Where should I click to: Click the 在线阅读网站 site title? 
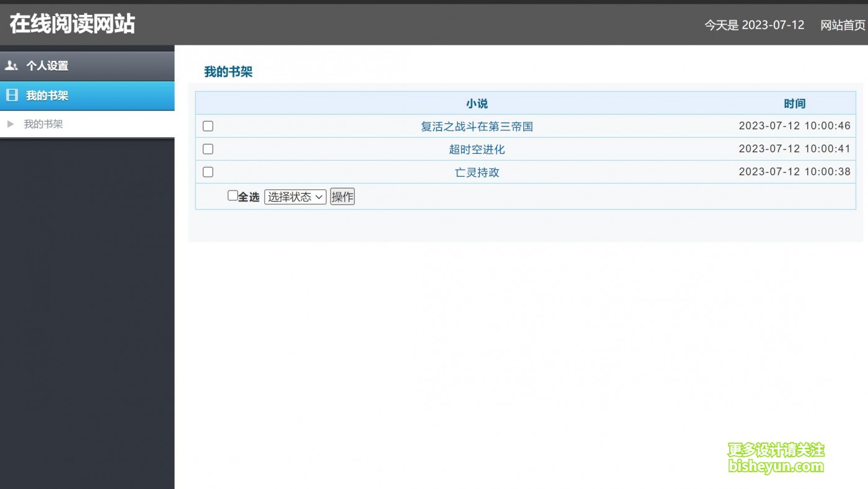(72, 24)
